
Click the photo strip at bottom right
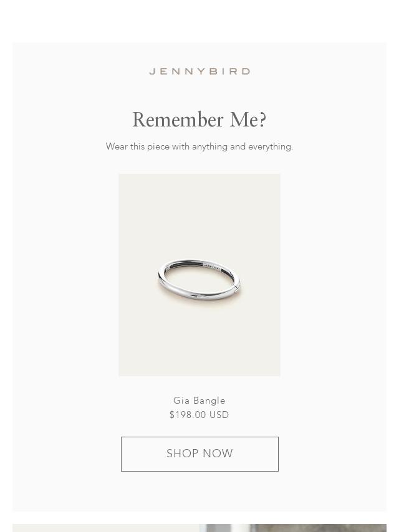tap(293, 528)
